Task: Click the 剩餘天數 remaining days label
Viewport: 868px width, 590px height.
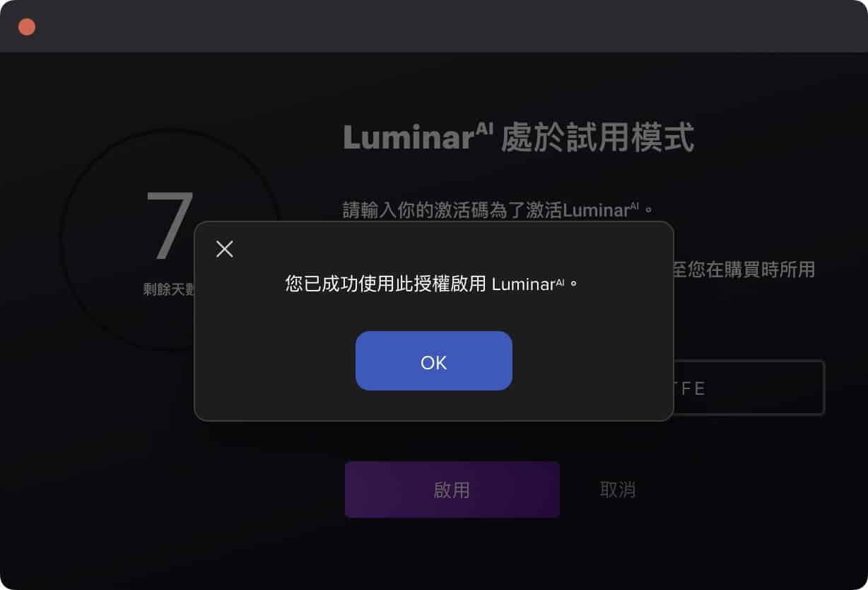Action: [x=168, y=289]
